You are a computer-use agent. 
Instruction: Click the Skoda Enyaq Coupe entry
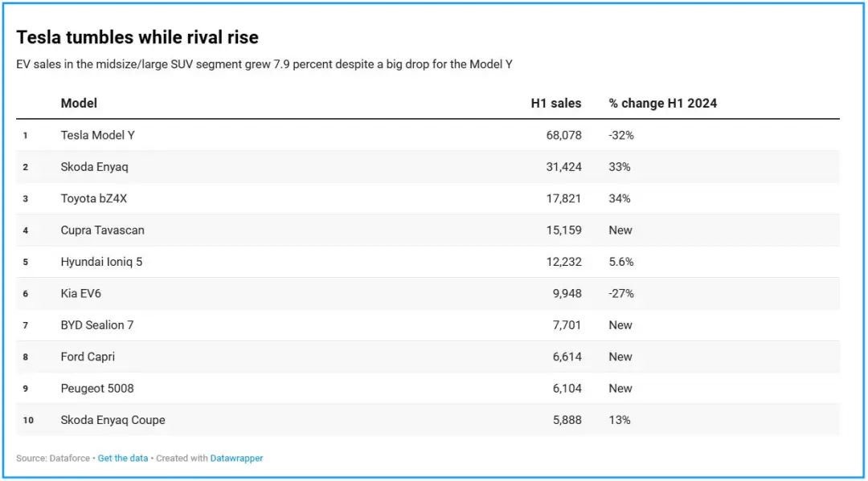tap(113, 420)
